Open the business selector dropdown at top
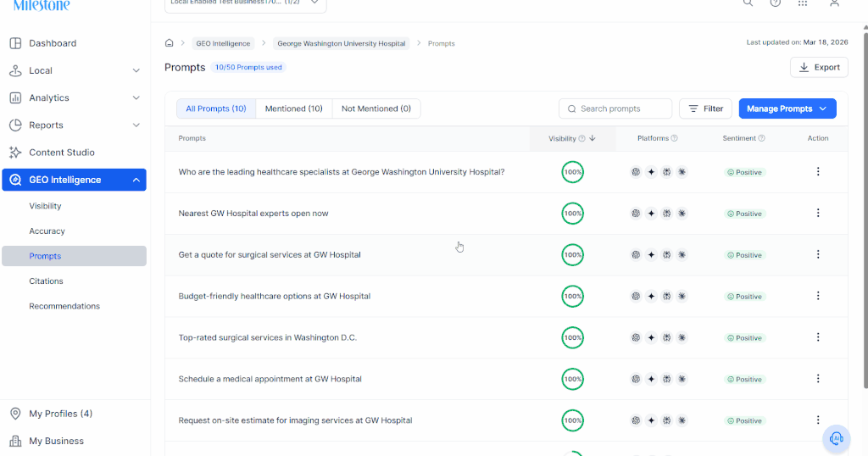 pos(245,4)
